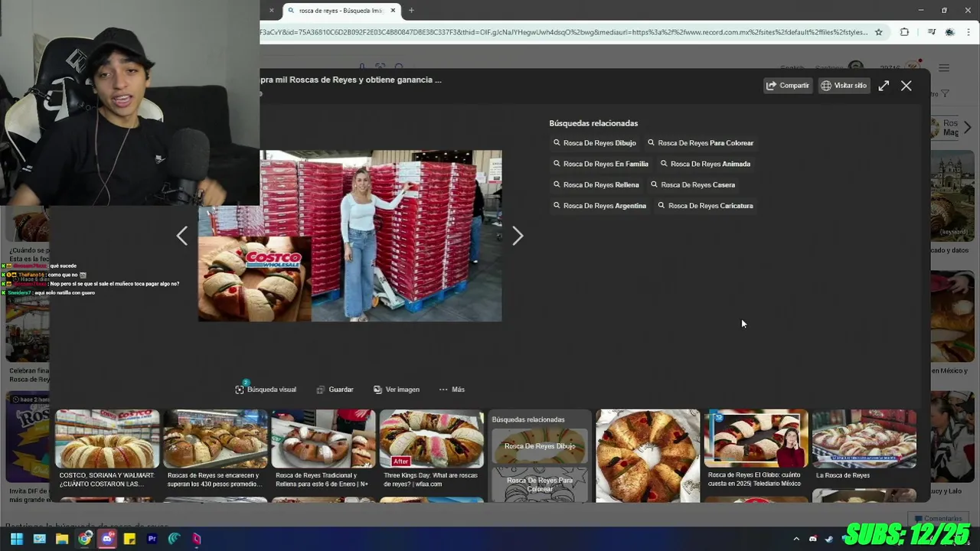Screen dimensions: 980x551
Task: Search related Rosca De Reyes Rellena
Action: tap(596, 184)
